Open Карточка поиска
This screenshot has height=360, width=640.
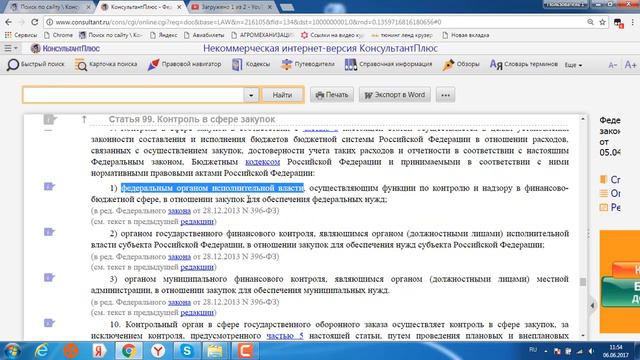[106, 64]
